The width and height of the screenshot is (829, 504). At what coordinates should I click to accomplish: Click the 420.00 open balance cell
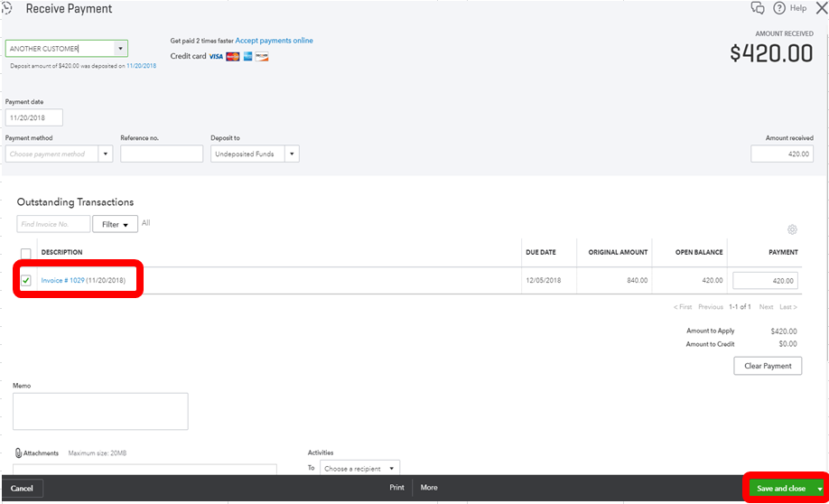(x=713, y=280)
